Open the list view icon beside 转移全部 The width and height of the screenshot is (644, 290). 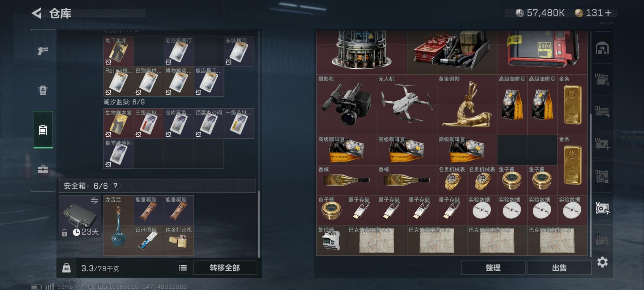(x=183, y=268)
